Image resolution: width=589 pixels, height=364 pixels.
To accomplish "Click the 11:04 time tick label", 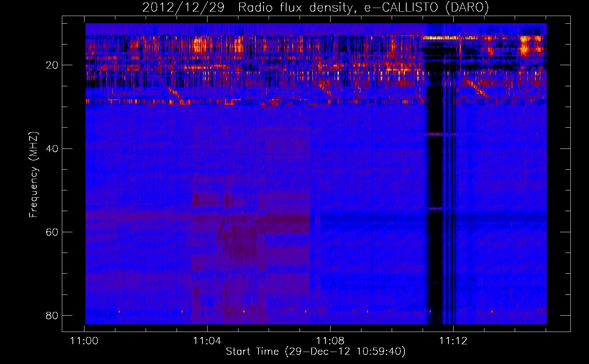I will (x=207, y=341).
